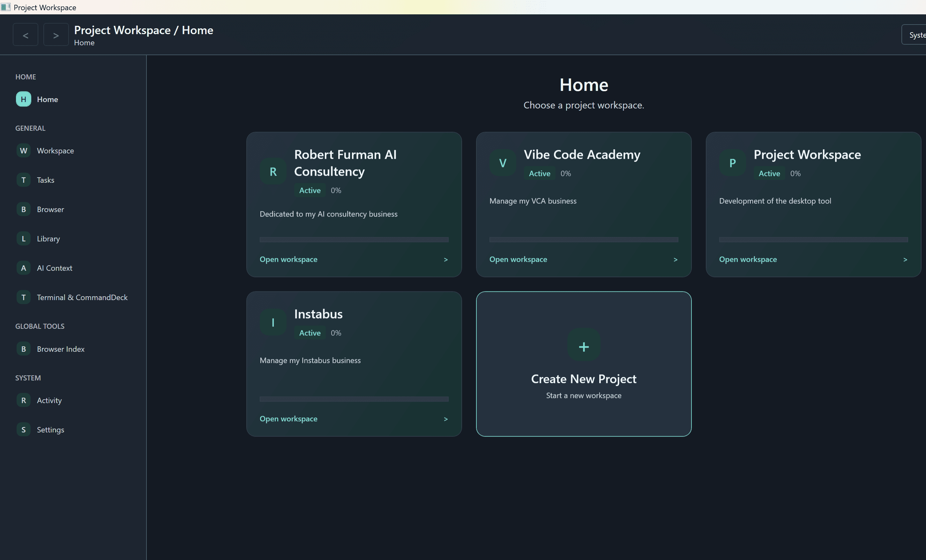Click the Active badge on Project Workspace card
The height and width of the screenshot is (560, 926).
tap(769, 173)
